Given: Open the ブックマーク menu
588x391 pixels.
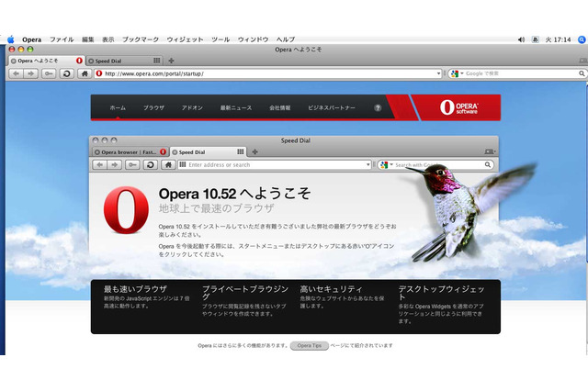Looking at the screenshot, I should [x=141, y=39].
